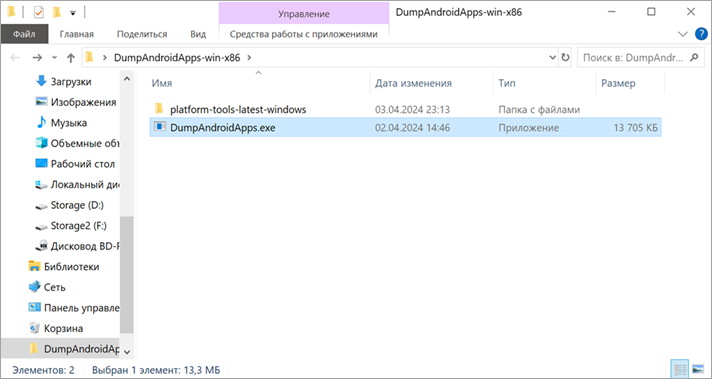Screen dimensions: 712x379
Task: Click navigation pane scrollbar up arrow
Action: 127,79
